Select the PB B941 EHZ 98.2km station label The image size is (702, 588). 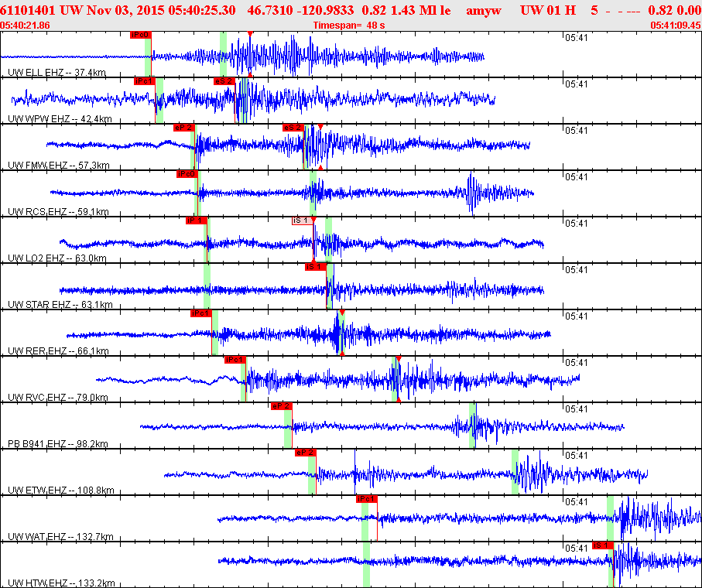(x=58, y=444)
